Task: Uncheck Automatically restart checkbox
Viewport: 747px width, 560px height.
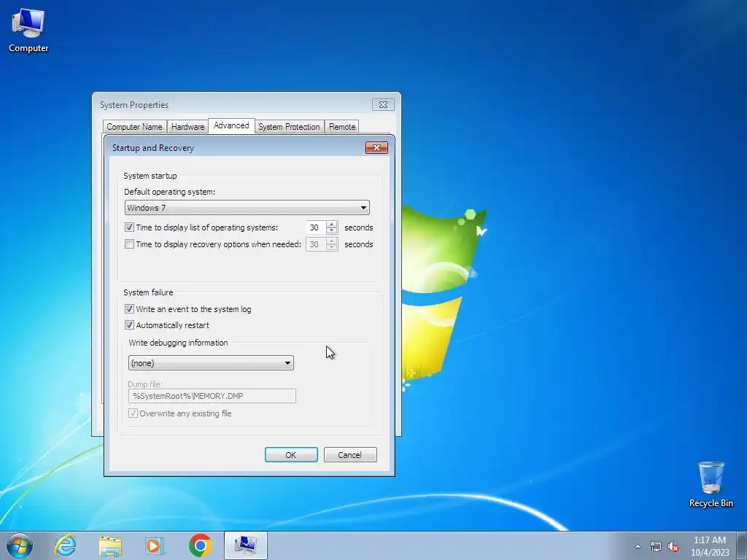Action: pyautogui.click(x=129, y=325)
